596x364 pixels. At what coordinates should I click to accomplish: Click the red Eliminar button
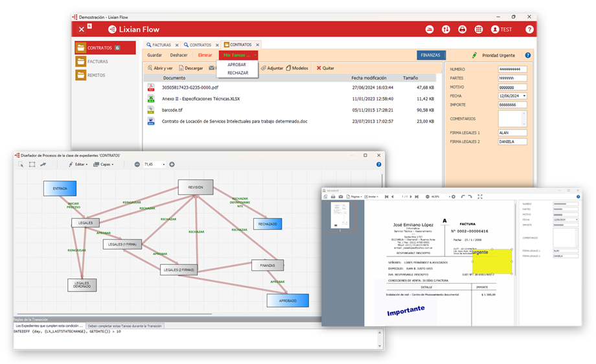click(205, 55)
